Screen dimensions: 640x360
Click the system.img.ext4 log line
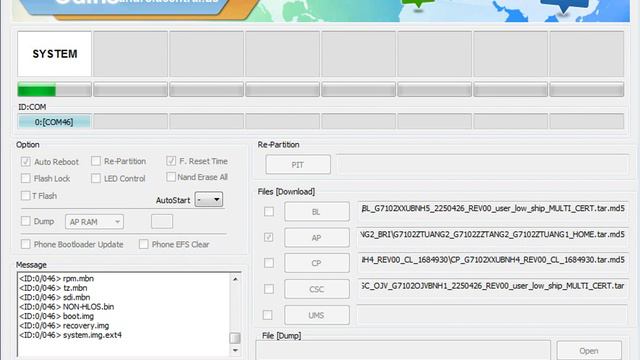pos(70,335)
